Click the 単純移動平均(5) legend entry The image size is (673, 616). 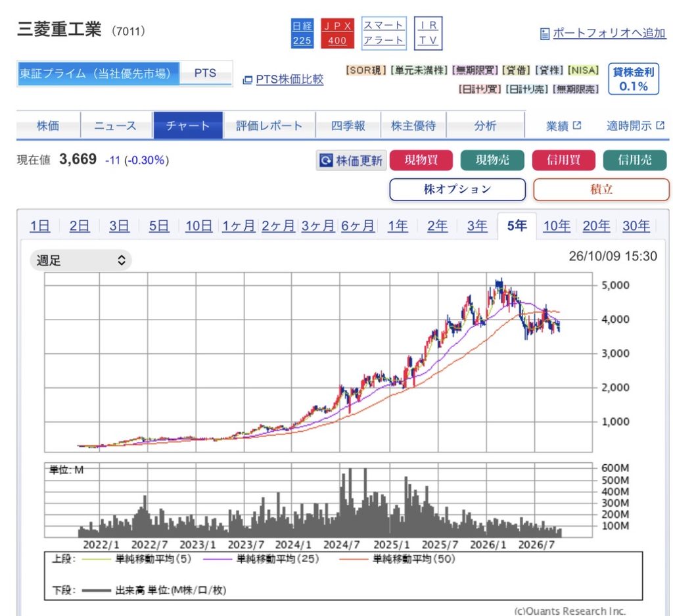(x=137, y=559)
